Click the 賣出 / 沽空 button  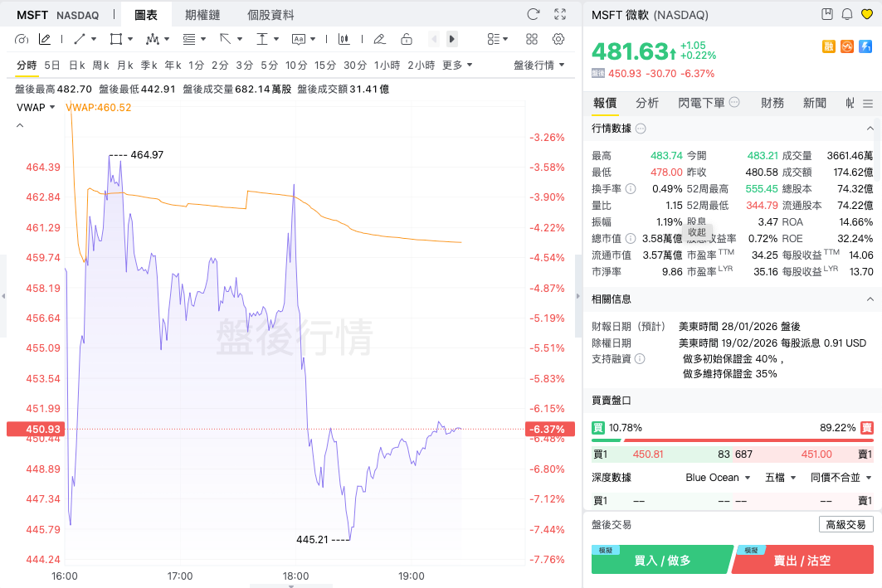click(802, 560)
